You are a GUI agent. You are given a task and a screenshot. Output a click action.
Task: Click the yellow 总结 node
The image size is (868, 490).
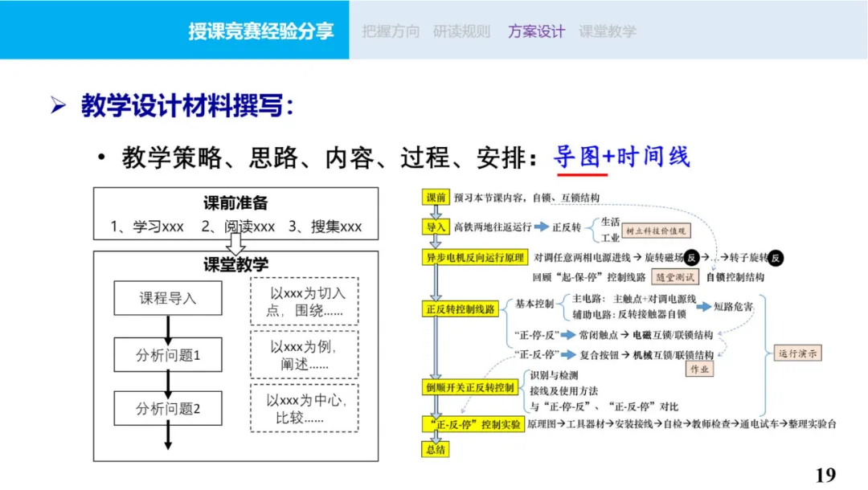point(436,450)
